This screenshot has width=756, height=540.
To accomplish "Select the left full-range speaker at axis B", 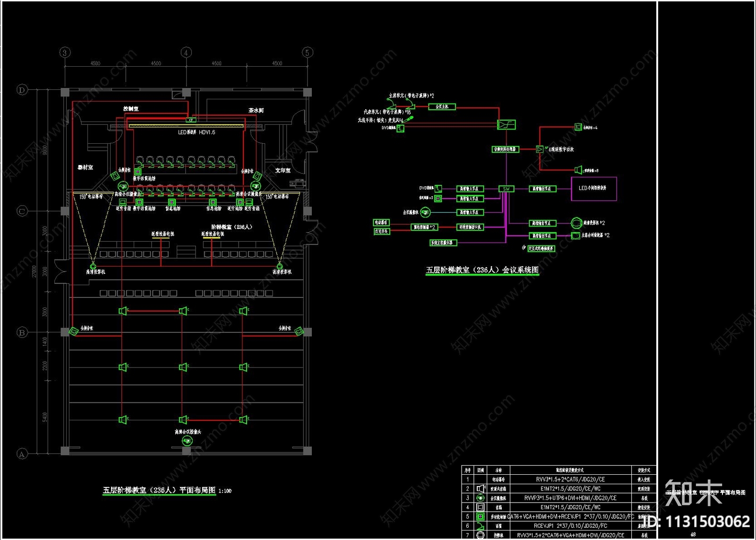I will (x=74, y=331).
